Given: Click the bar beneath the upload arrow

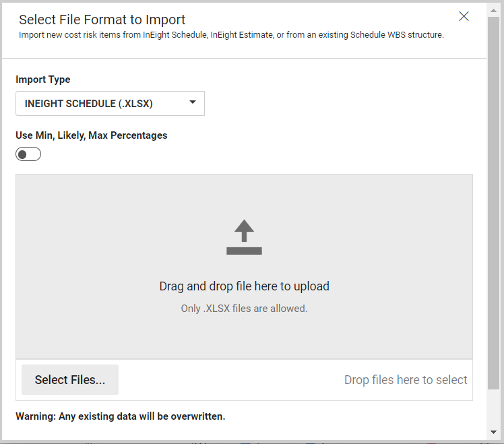Looking at the screenshot, I should click(x=244, y=251).
